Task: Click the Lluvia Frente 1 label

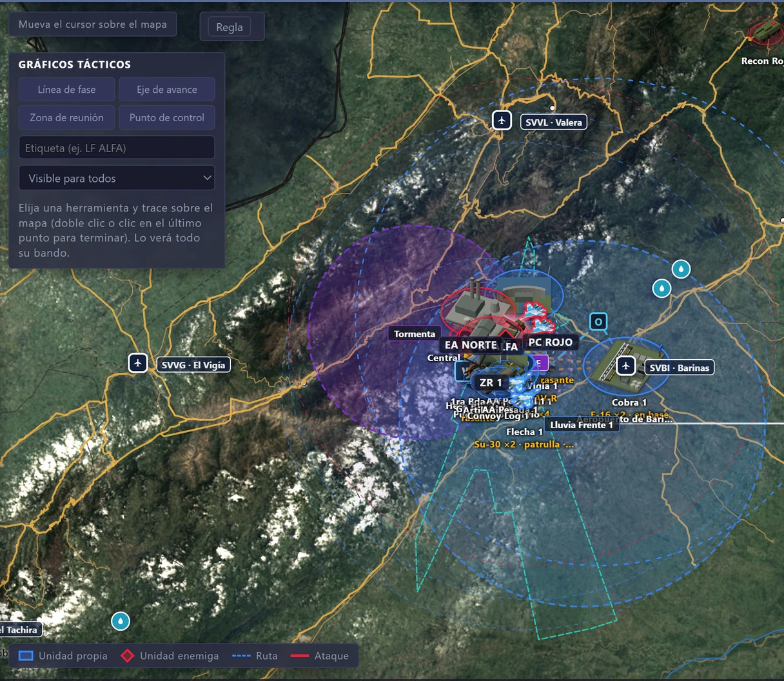Action: [x=582, y=425]
